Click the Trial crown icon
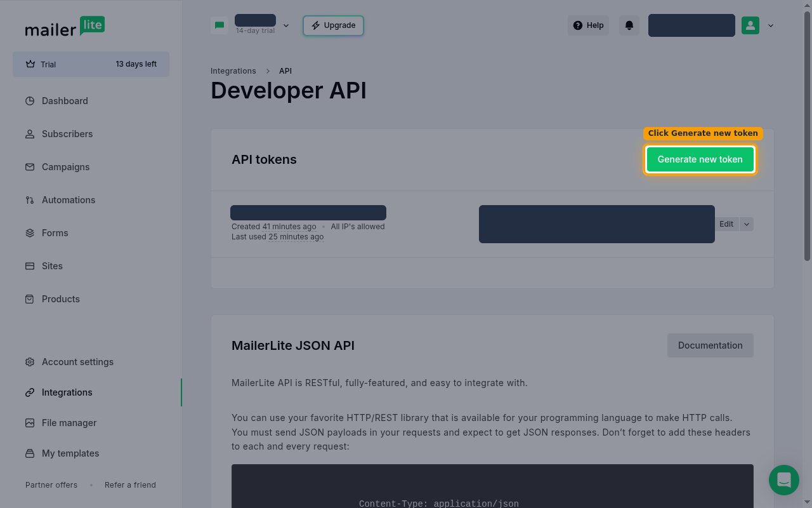The image size is (812, 508). click(30, 64)
